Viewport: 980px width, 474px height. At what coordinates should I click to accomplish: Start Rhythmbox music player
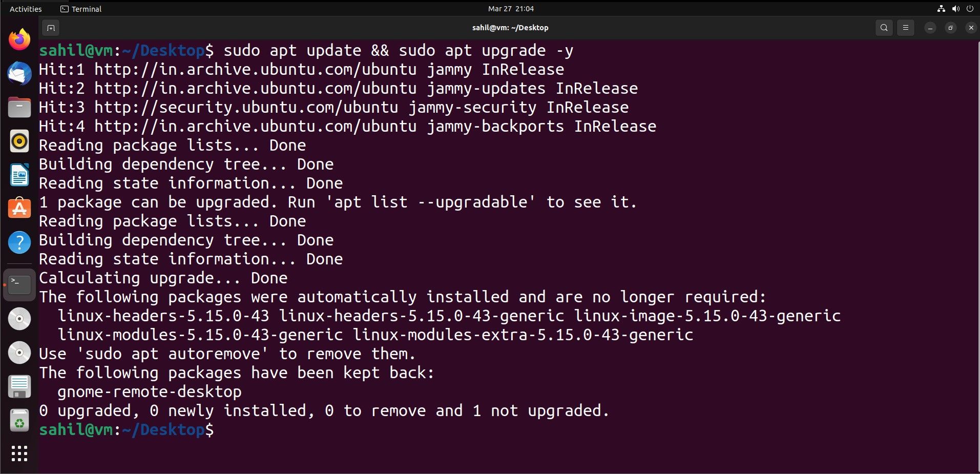tap(19, 141)
